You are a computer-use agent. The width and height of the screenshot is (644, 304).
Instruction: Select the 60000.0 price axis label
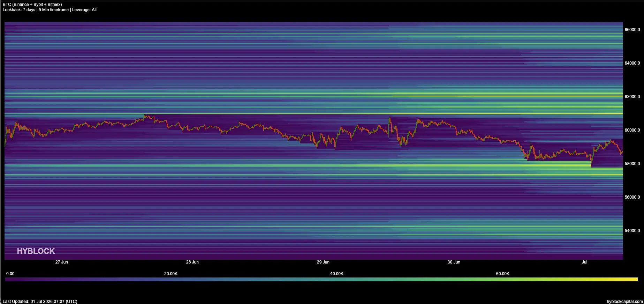pos(632,130)
